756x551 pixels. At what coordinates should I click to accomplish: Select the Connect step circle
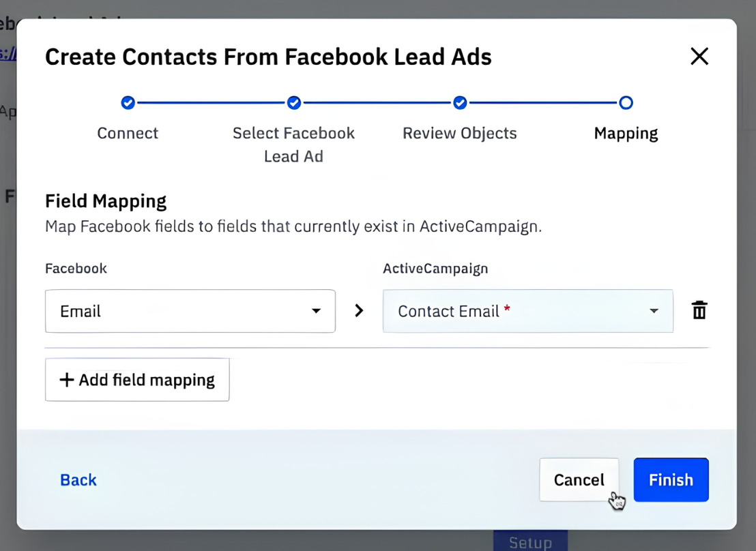(128, 103)
